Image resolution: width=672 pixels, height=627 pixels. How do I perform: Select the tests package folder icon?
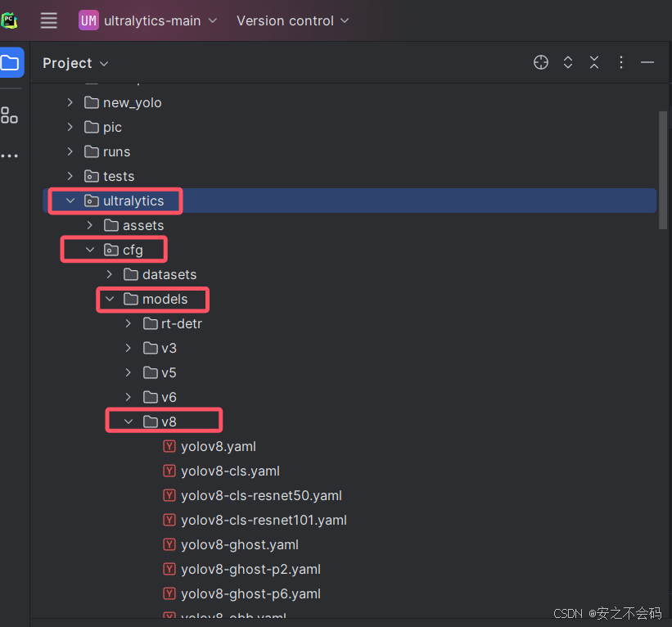(x=92, y=176)
